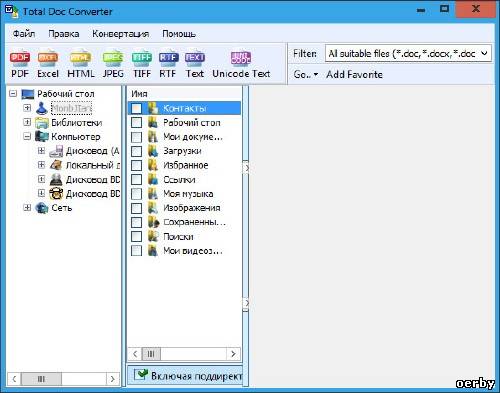Screen dimensions: 500x393
Task: Click the Имя column header
Action: (139, 94)
